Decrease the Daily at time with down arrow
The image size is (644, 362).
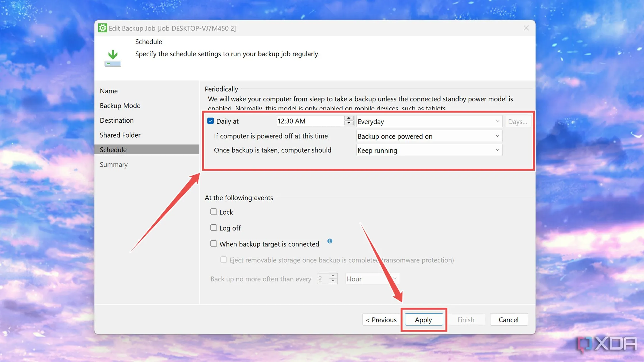349,124
